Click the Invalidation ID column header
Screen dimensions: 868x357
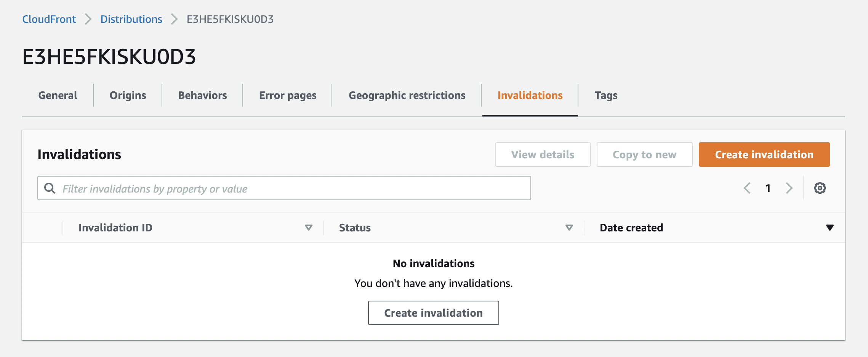(115, 228)
